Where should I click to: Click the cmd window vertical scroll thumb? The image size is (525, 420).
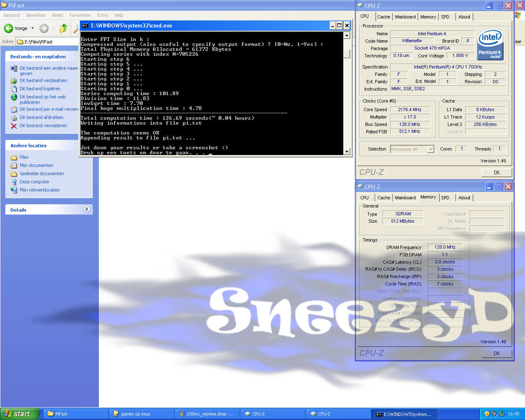coord(347,54)
